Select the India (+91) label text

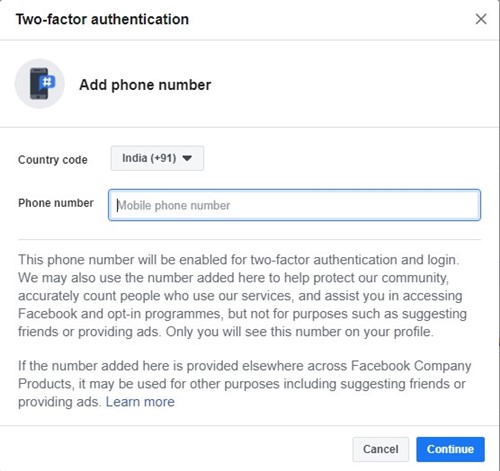tap(149, 158)
